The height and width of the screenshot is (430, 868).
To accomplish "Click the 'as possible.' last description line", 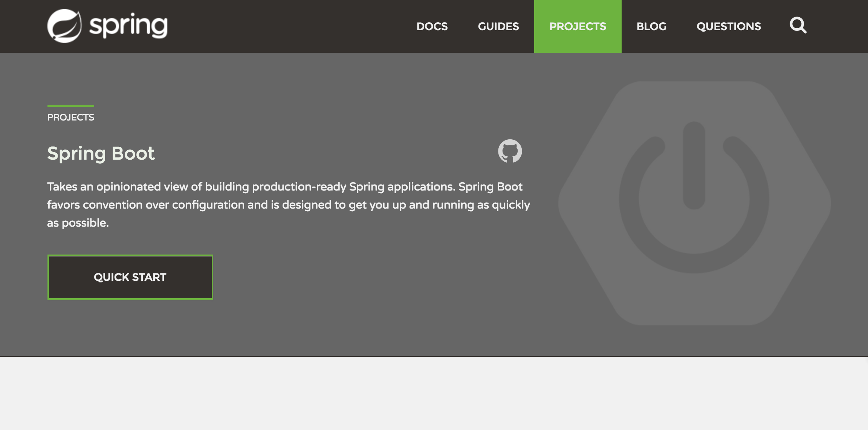I will pos(78,223).
